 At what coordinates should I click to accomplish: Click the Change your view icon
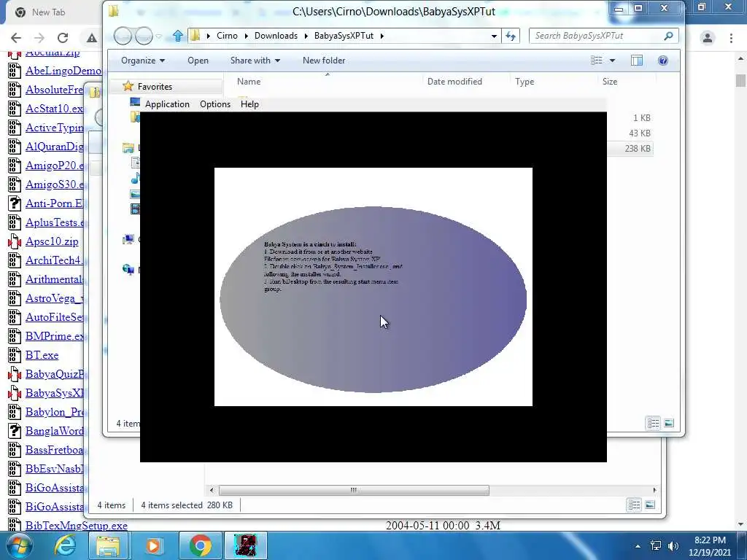click(597, 61)
